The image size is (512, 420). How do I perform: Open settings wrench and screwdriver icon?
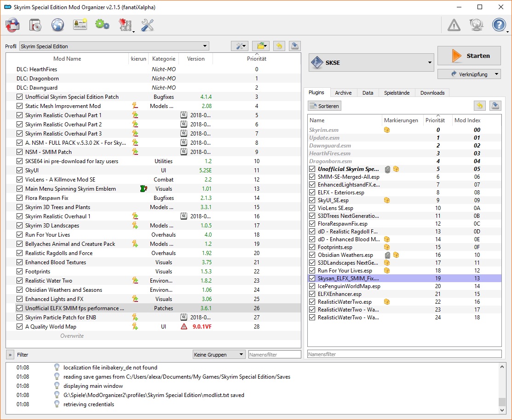(x=148, y=25)
